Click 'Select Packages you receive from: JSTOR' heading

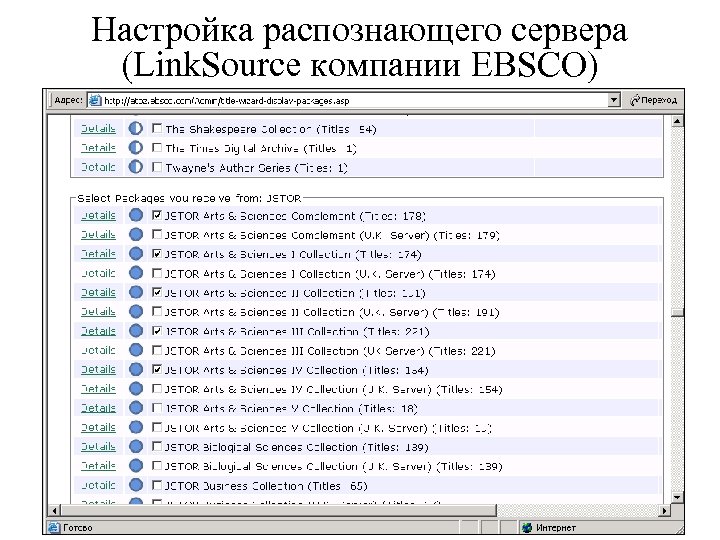[x=189, y=198]
